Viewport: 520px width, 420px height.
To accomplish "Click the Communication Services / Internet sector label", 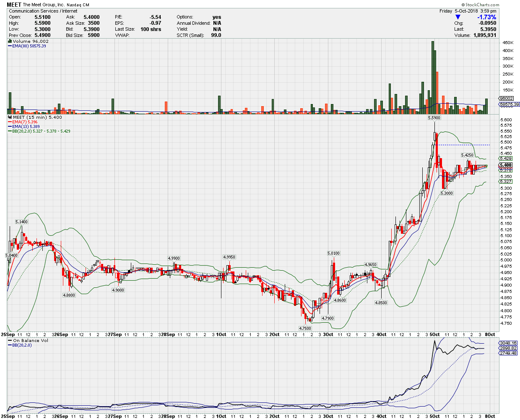I will [x=43, y=11].
